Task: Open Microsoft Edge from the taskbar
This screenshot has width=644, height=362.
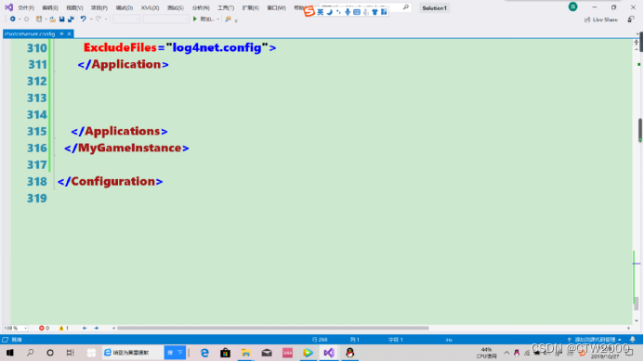Action: point(204,353)
